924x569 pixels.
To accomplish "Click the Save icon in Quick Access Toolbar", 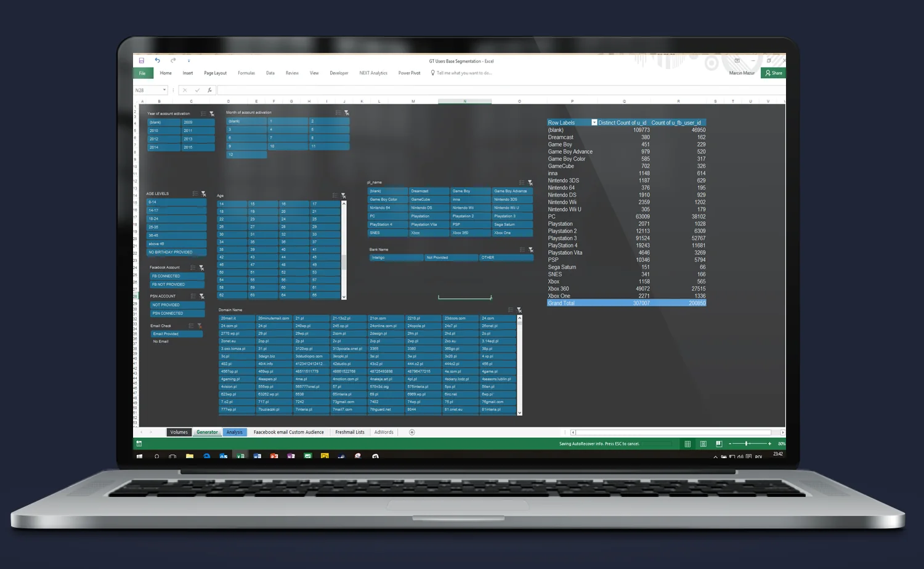I will pos(141,60).
